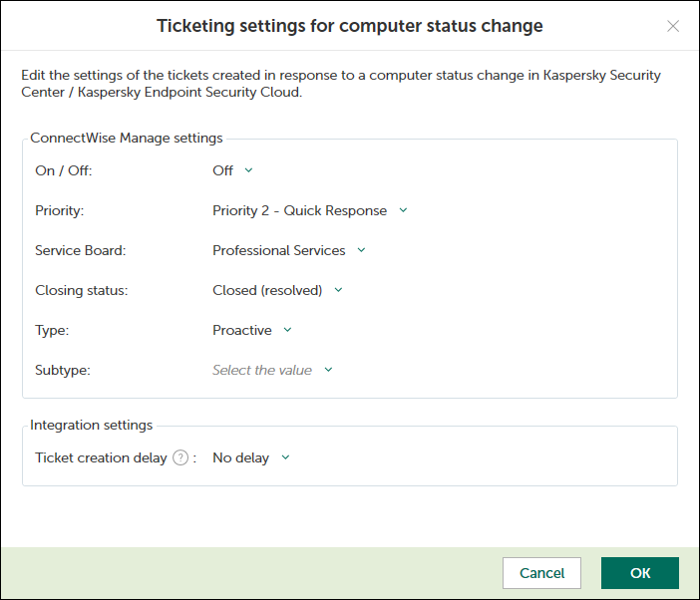Select the Proactive type dropdown value
The height and width of the screenshot is (600, 700).
241,330
